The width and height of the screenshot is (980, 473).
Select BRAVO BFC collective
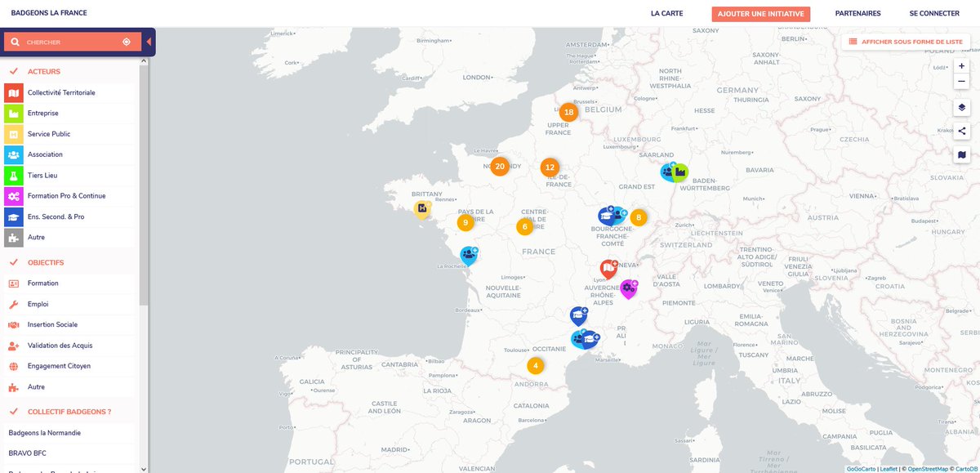pos(27,453)
